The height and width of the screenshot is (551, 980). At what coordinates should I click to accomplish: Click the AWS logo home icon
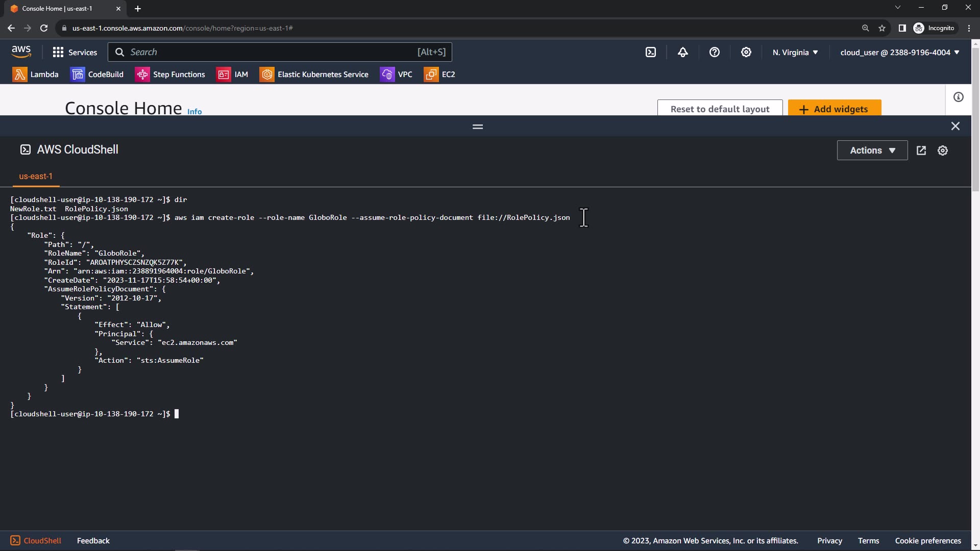click(x=21, y=52)
